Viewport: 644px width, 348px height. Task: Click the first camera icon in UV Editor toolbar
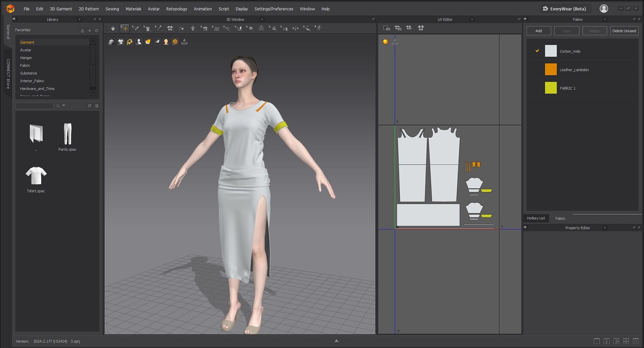[x=386, y=28]
